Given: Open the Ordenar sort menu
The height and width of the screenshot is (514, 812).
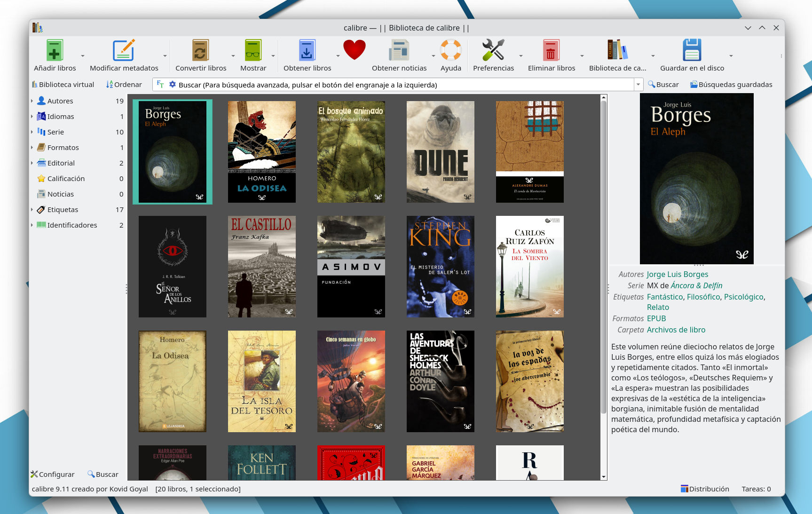Looking at the screenshot, I should (124, 84).
